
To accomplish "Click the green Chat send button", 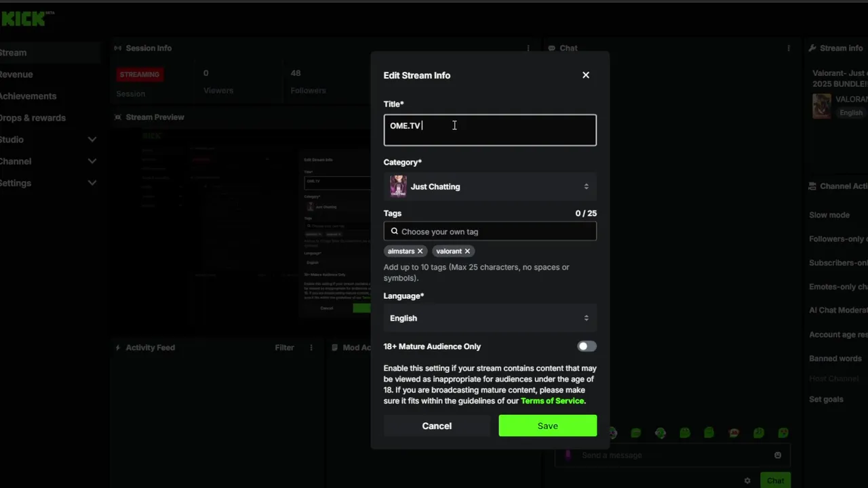I will coord(775,481).
